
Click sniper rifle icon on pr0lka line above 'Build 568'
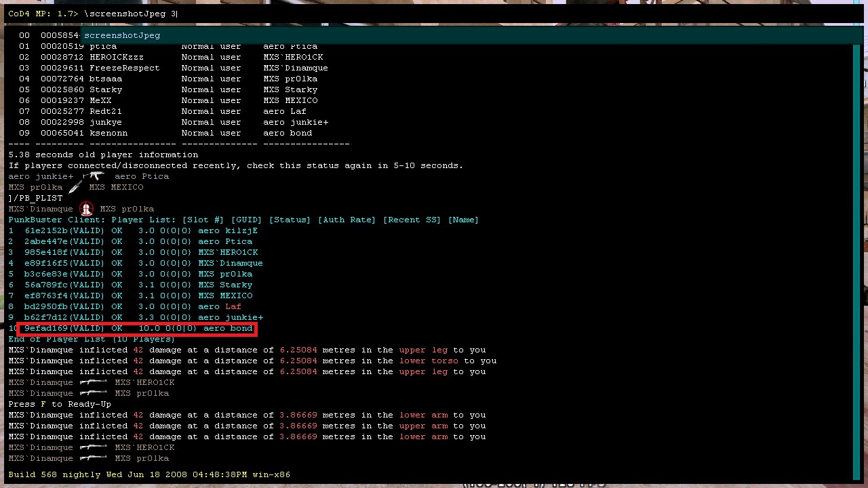pyautogui.click(x=93, y=458)
